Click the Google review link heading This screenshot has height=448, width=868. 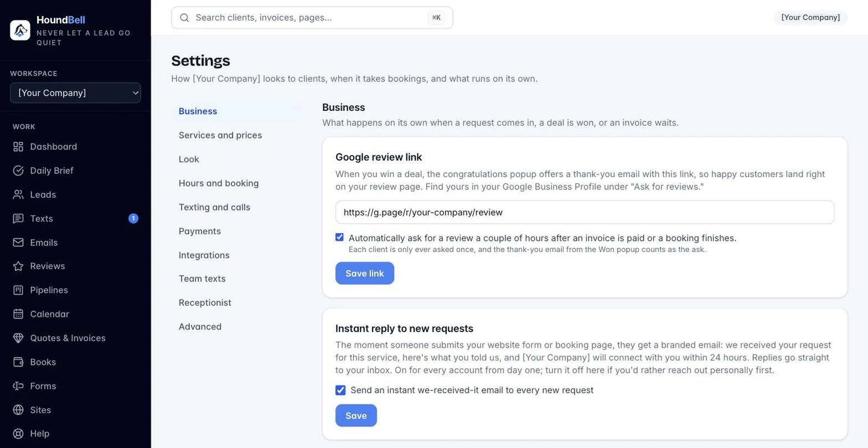(x=379, y=157)
